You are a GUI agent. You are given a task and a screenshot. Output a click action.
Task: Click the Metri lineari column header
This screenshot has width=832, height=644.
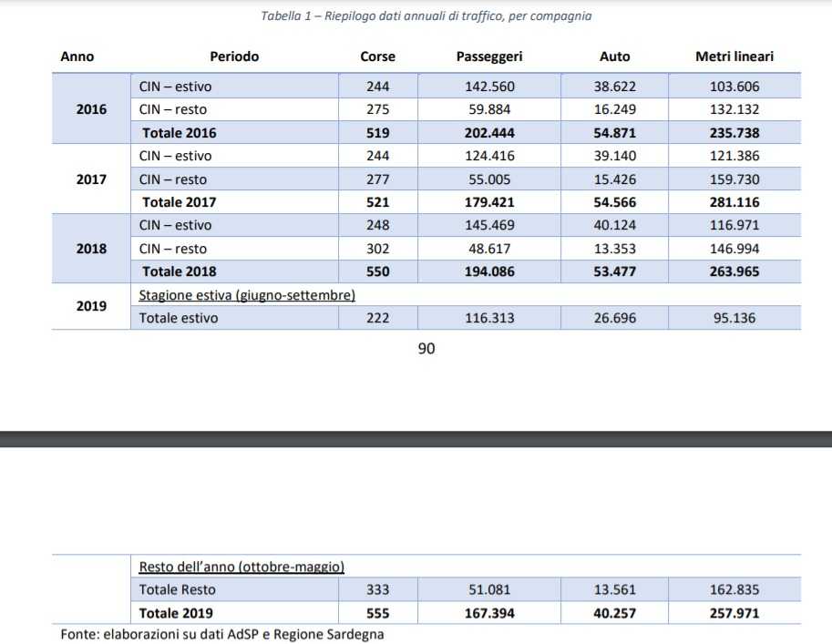(734, 56)
